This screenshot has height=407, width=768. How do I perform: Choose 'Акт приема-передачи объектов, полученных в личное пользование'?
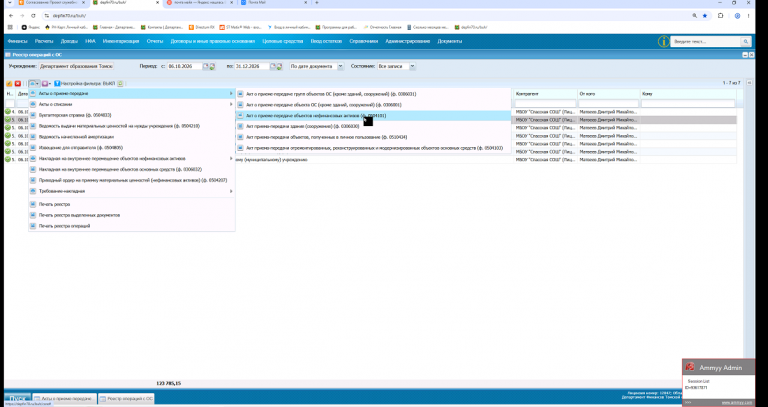tap(374, 137)
